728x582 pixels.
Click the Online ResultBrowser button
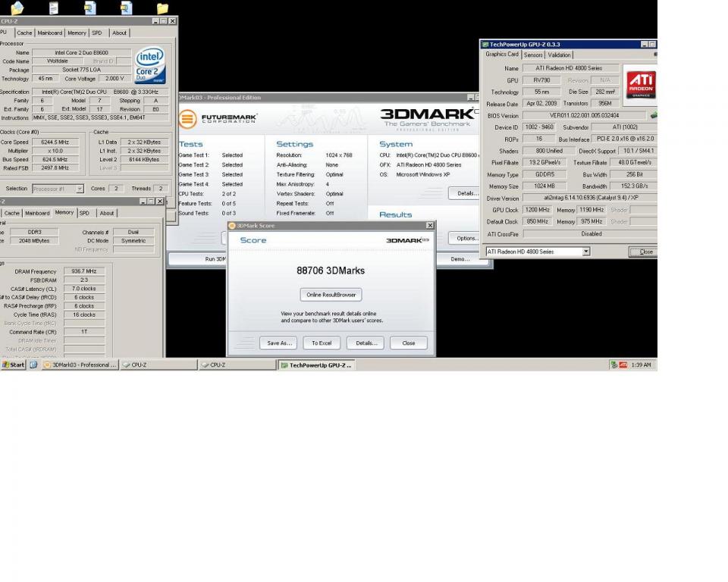331,295
